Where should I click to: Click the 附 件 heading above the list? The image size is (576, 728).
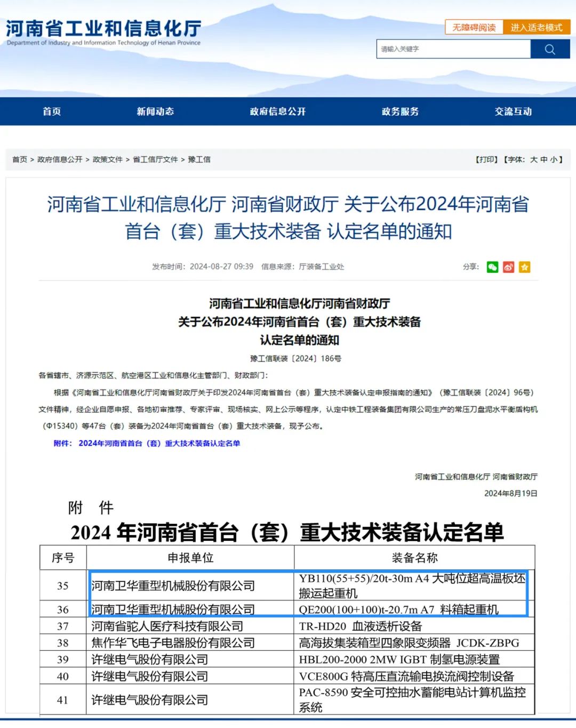[91, 508]
